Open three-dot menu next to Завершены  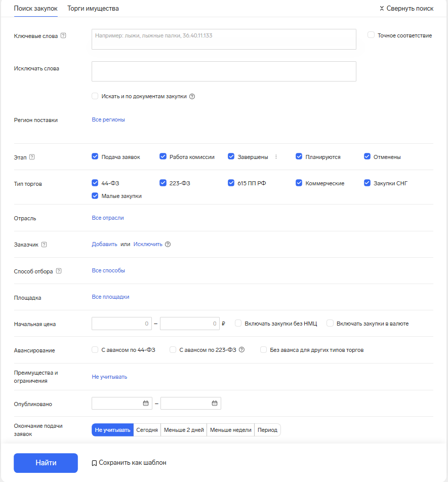click(x=276, y=157)
